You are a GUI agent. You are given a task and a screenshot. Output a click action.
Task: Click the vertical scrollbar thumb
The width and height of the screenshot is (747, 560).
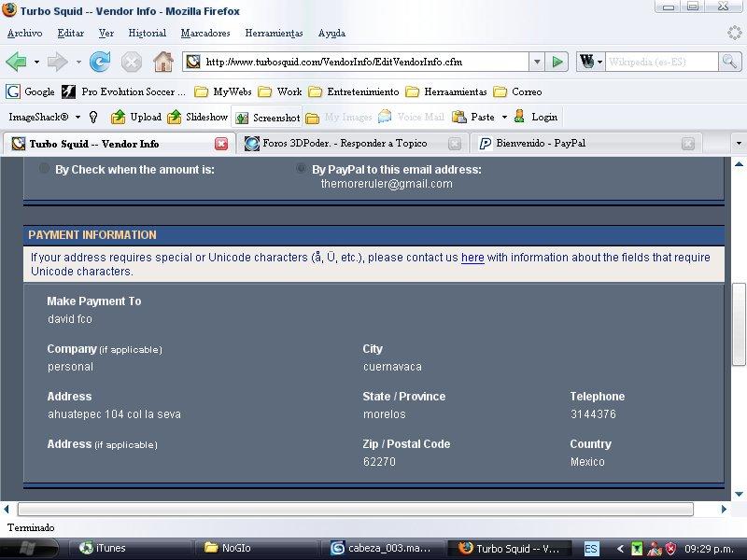click(x=739, y=324)
